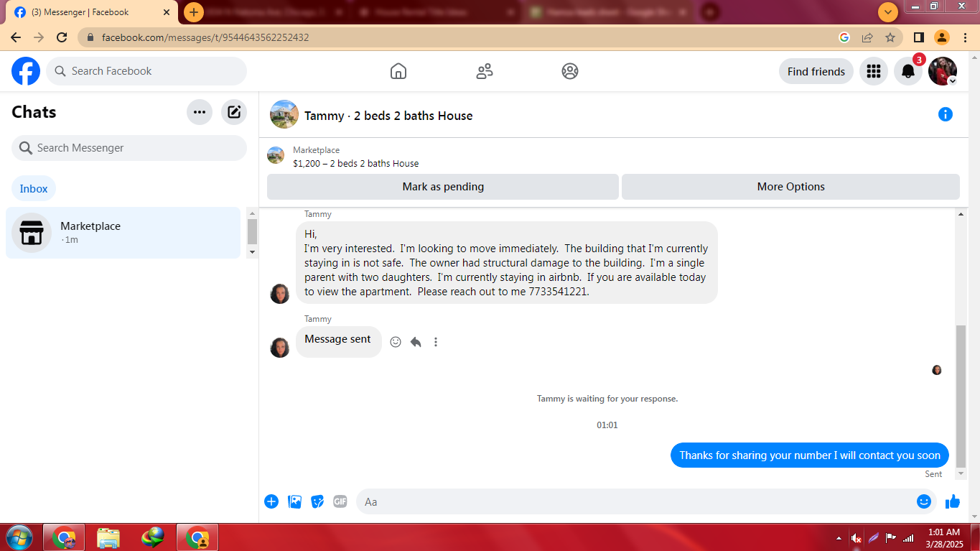Reply to the "Message sent" bubble
The width and height of the screenshot is (980, 551).
point(416,342)
